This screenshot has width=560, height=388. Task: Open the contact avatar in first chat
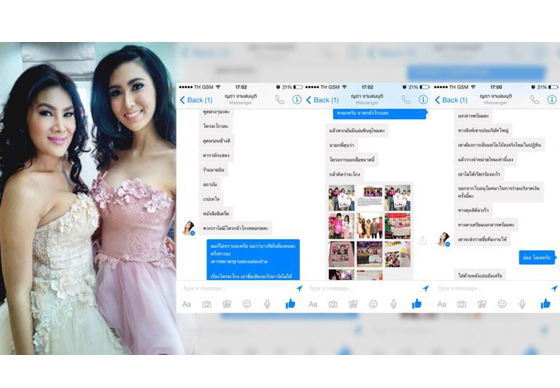point(189,228)
